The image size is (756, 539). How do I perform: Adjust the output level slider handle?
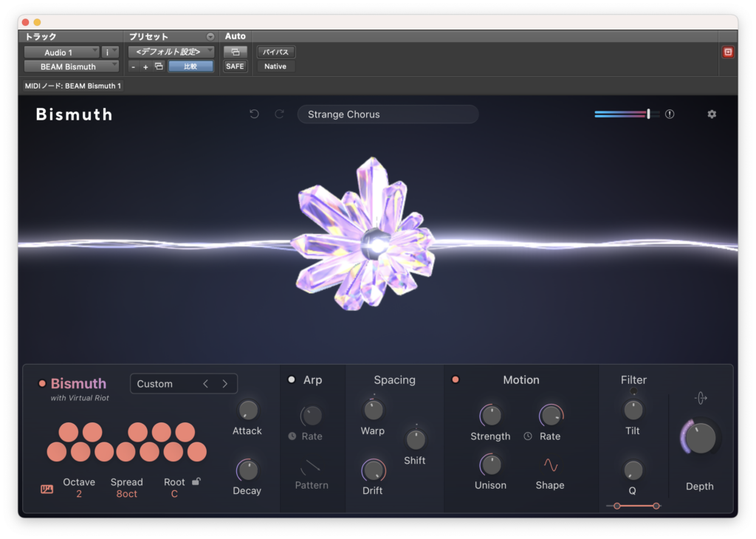(648, 114)
